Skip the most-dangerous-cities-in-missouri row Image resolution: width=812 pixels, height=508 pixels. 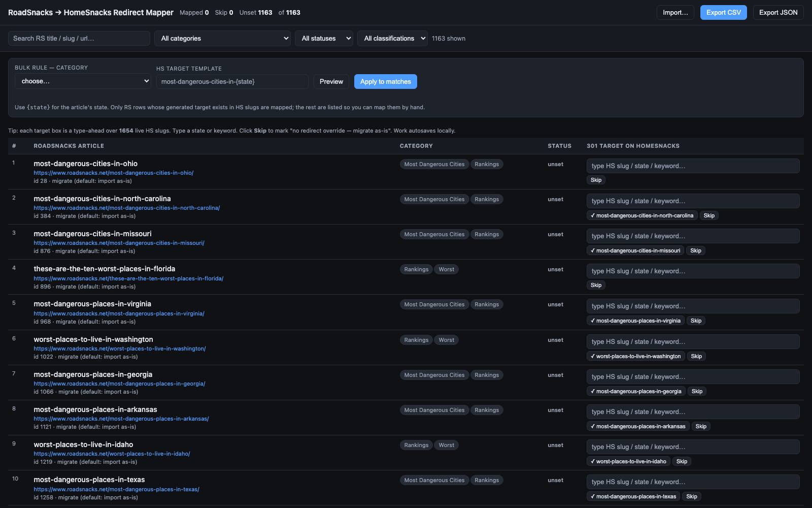pos(696,251)
